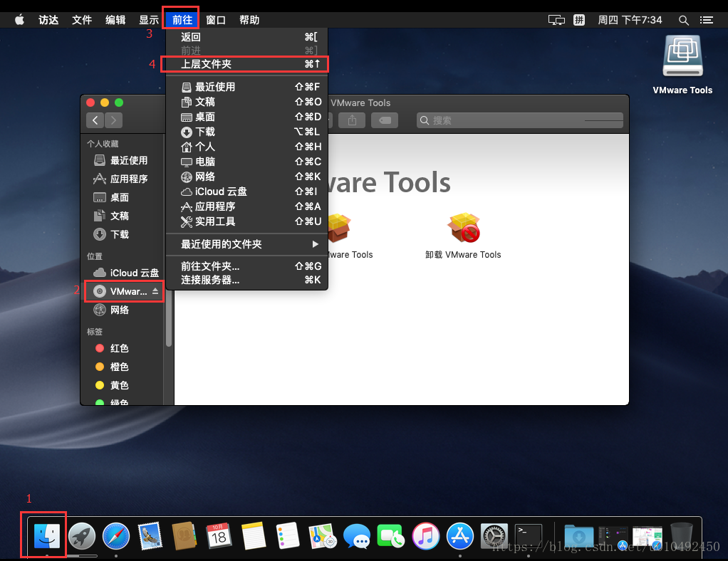Open iTunes music note icon
This screenshot has height=561, width=728.
(x=426, y=536)
